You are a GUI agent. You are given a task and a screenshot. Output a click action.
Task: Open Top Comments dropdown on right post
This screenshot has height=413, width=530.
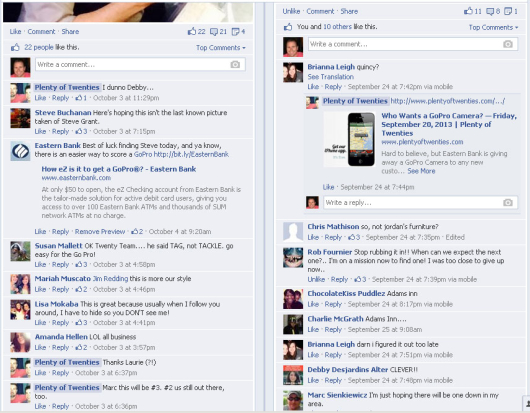pos(493,27)
